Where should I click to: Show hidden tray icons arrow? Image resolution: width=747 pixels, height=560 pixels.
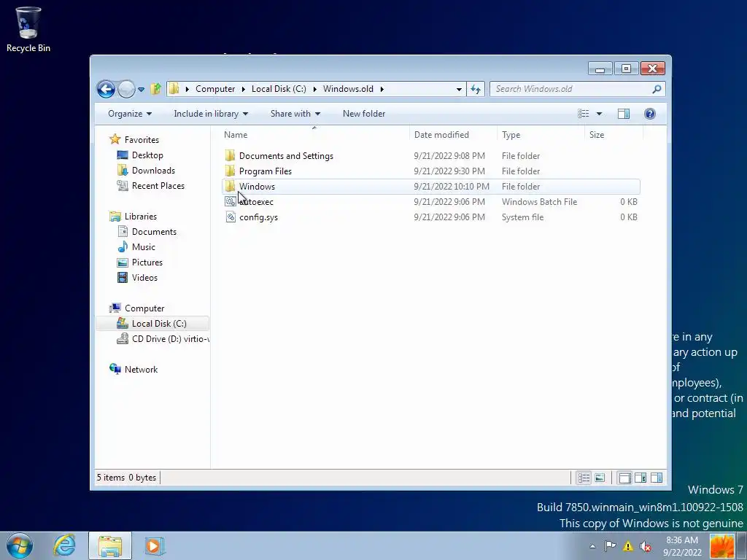coord(592,546)
